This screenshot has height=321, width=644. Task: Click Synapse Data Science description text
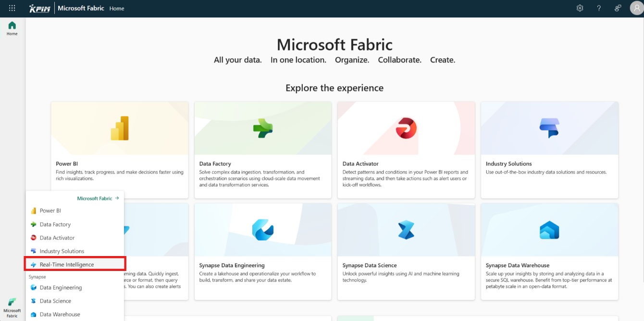(401, 277)
